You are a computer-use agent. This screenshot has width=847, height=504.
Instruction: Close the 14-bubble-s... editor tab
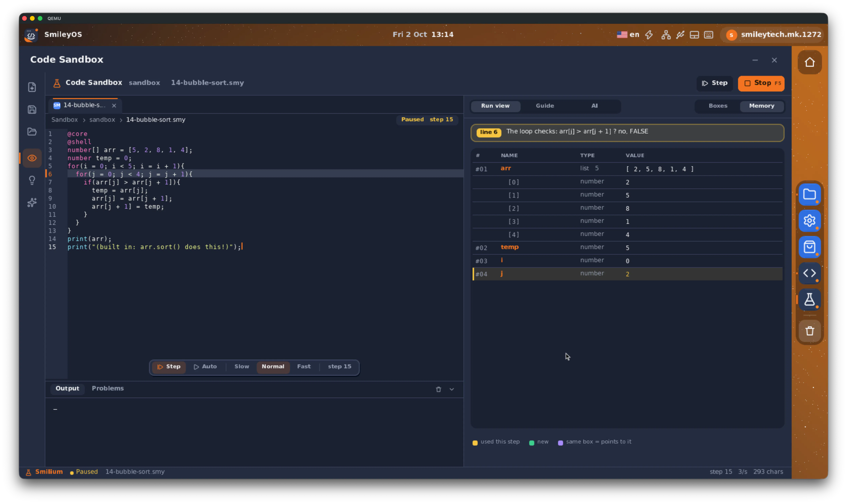click(114, 106)
